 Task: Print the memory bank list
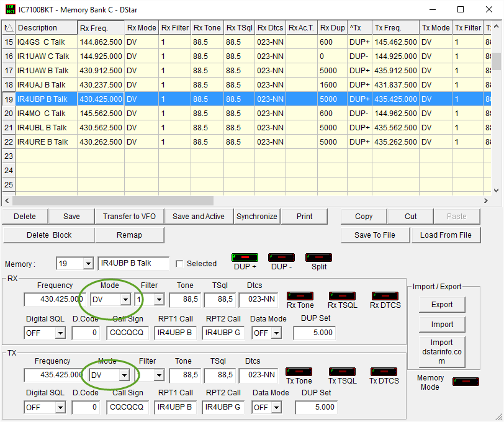coord(304,217)
